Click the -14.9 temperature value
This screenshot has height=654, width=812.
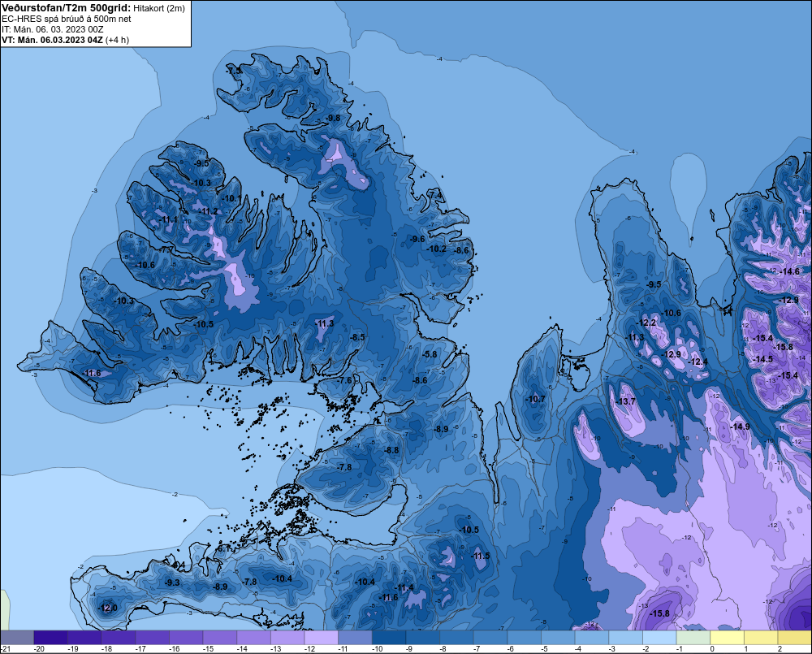pos(740,427)
